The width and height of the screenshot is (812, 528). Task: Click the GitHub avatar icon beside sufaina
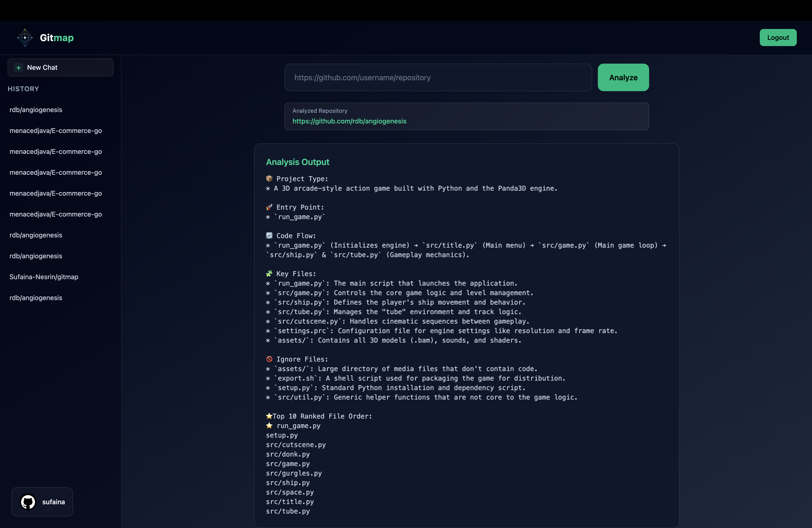click(x=28, y=502)
